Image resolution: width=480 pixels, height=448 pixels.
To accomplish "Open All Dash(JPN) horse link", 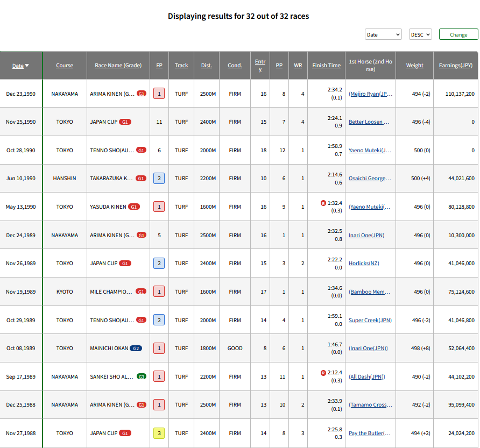I will point(367,376).
